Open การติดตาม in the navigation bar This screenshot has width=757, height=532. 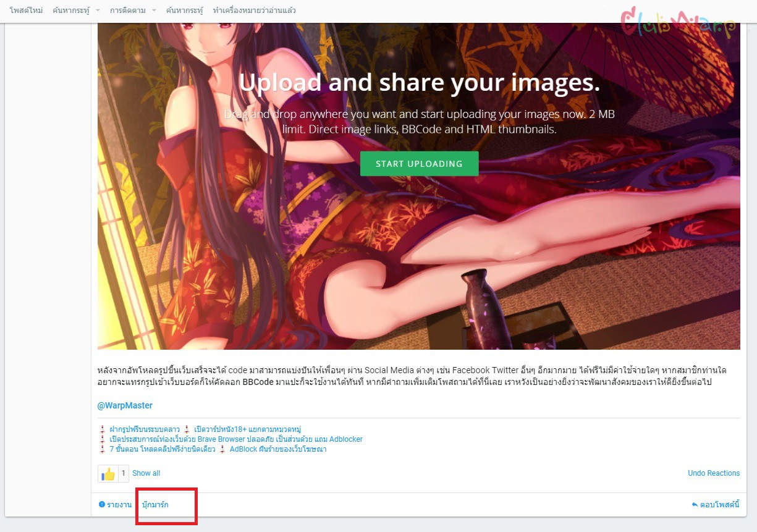[128, 11]
